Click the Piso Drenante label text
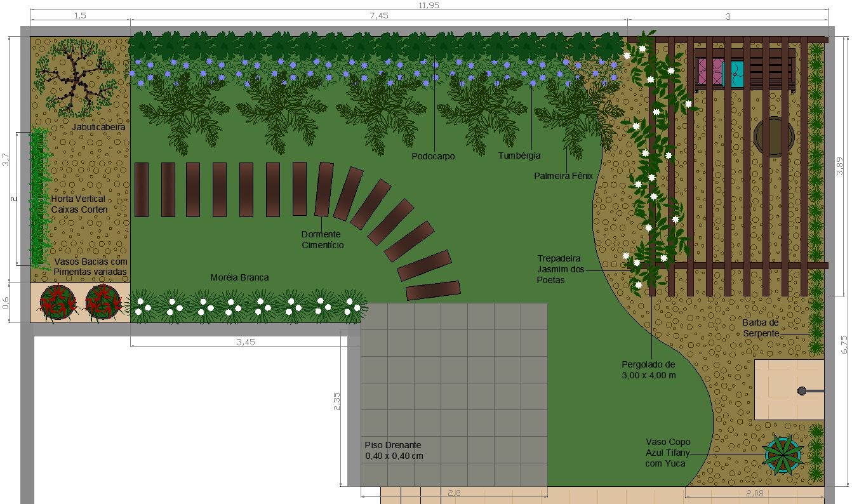The width and height of the screenshot is (852, 504). point(394,450)
